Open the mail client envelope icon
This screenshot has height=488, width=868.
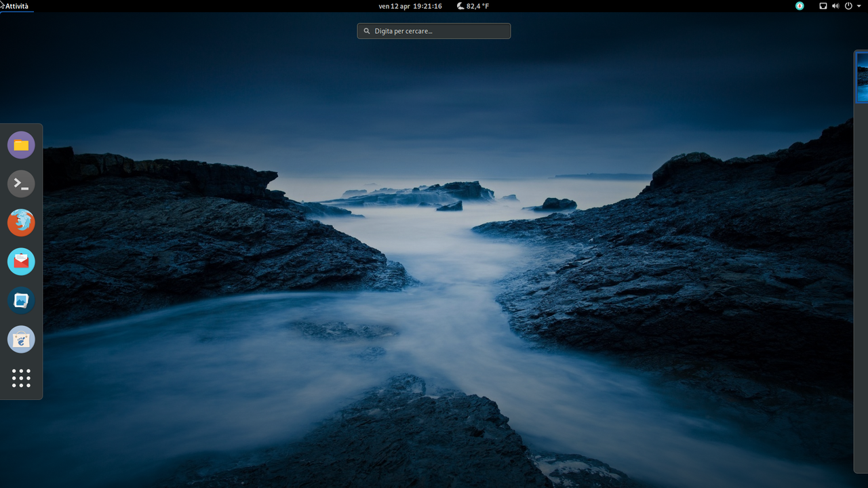pyautogui.click(x=21, y=262)
